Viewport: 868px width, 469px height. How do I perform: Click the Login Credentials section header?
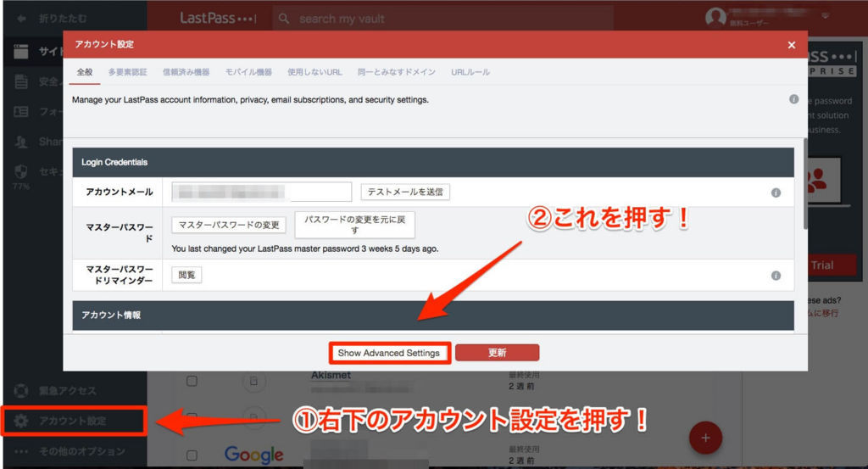click(x=433, y=162)
